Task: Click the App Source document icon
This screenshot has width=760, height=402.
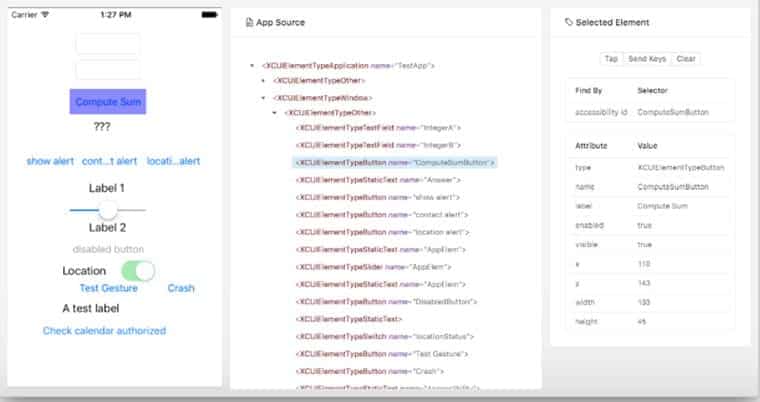Action: 249,22
